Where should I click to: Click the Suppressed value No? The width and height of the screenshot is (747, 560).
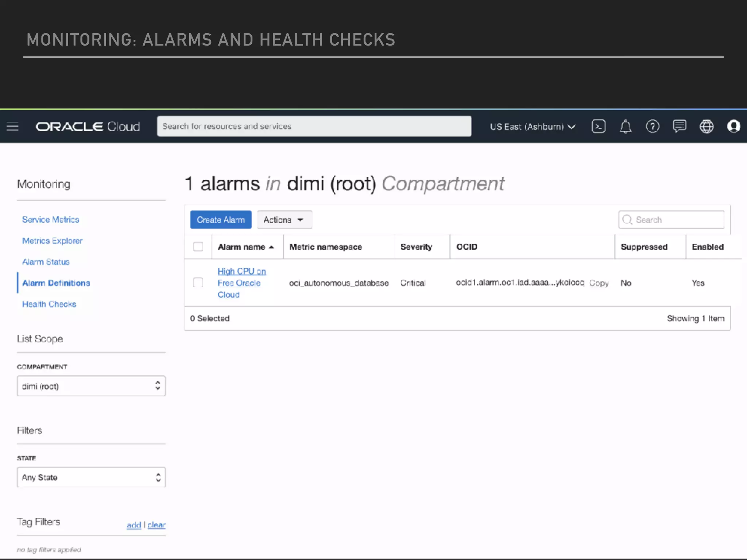click(x=626, y=283)
